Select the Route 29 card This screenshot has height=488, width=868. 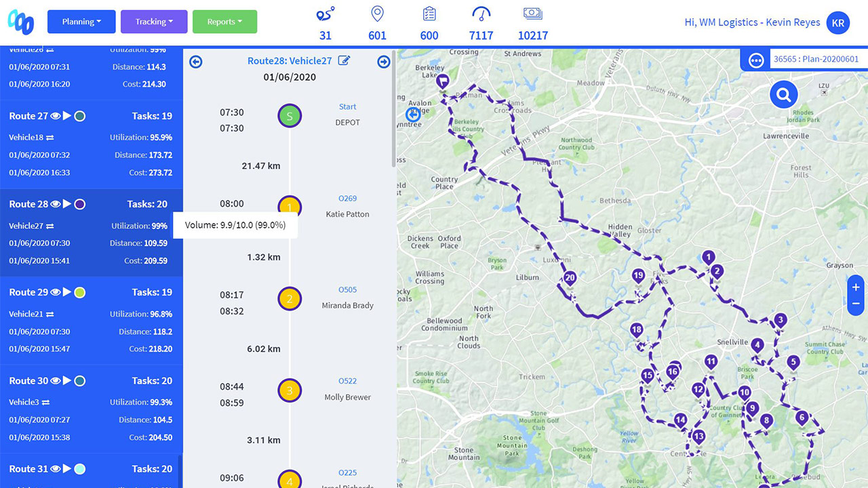tap(91, 321)
